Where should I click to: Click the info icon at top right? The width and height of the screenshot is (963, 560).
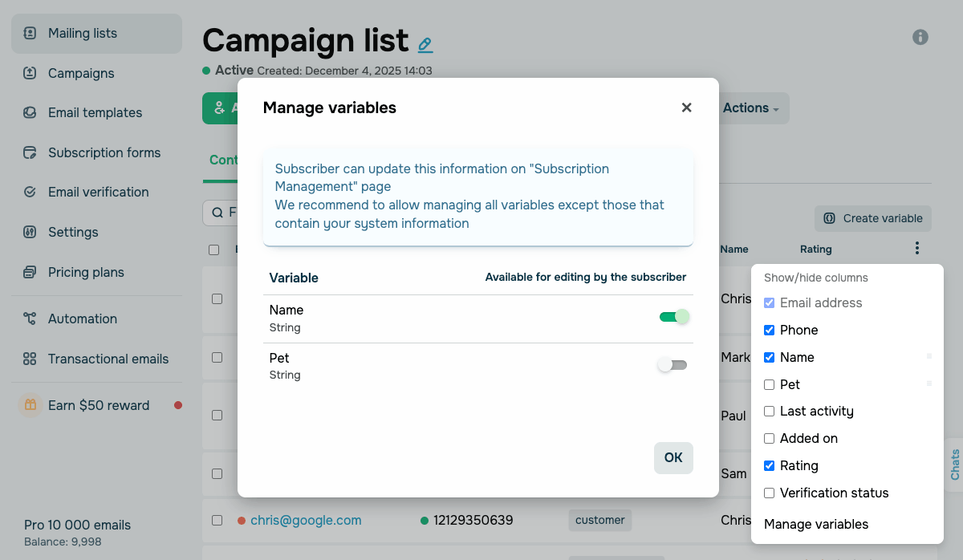(920, 37)
